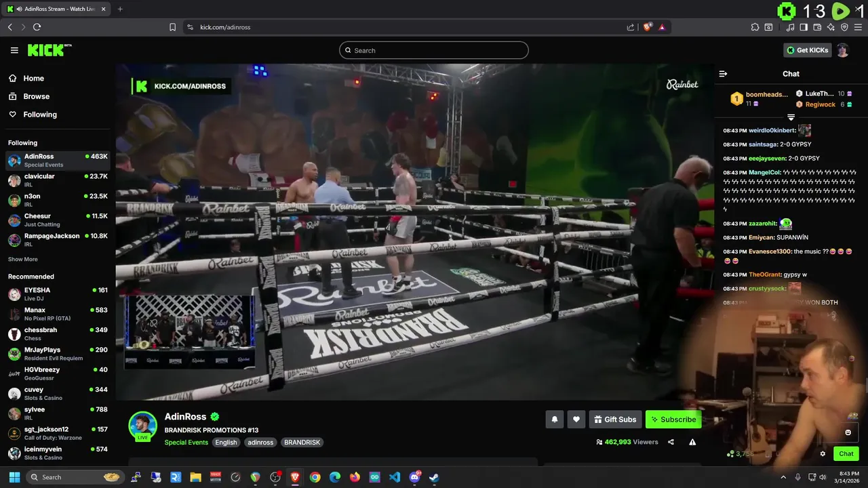Open MrJayPlays recommended channel
868x488 pixels.
pos(58,354)
